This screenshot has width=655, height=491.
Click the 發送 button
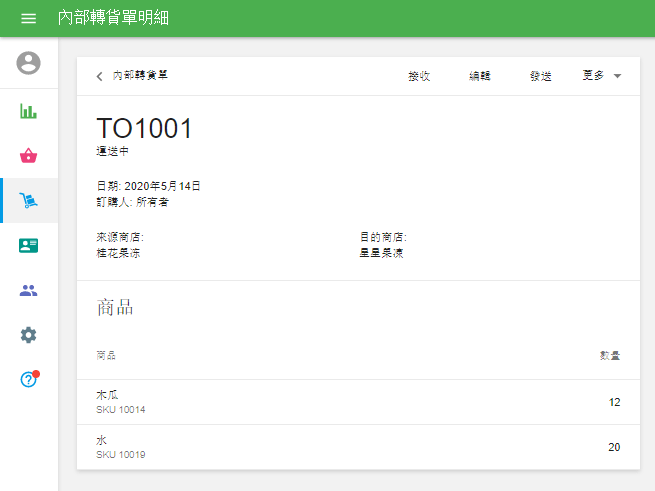tap(540, 76)
